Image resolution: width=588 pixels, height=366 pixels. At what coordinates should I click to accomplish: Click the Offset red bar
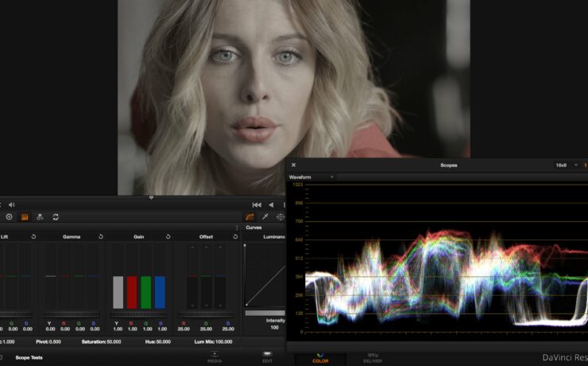tap(192, 277)
